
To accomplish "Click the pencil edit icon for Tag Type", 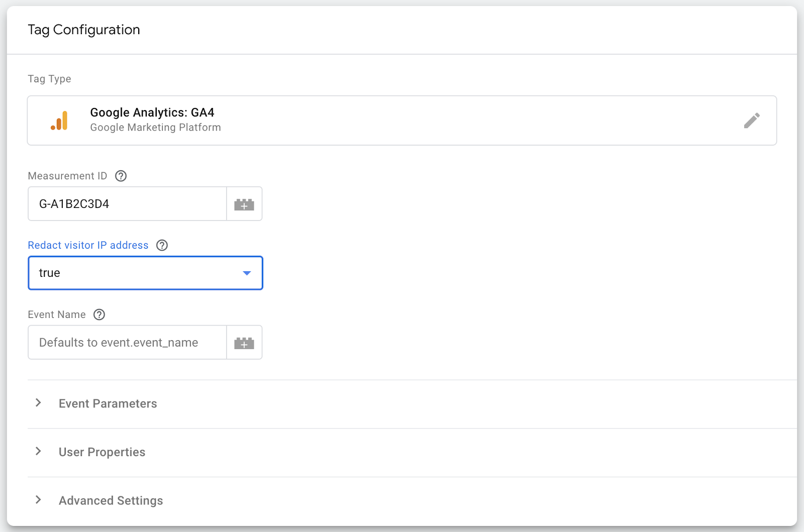I will 752,121.
